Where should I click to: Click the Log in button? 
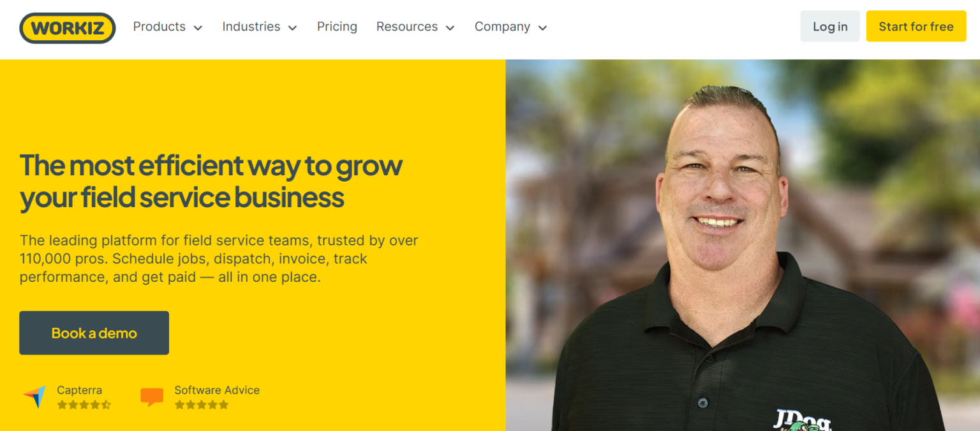tap(830, 26)
